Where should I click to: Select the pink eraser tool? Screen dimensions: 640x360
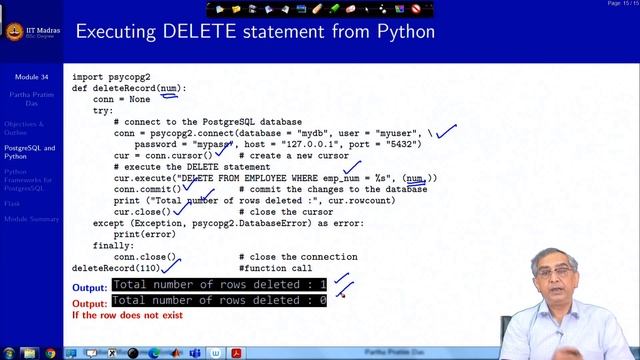(350, 9)
